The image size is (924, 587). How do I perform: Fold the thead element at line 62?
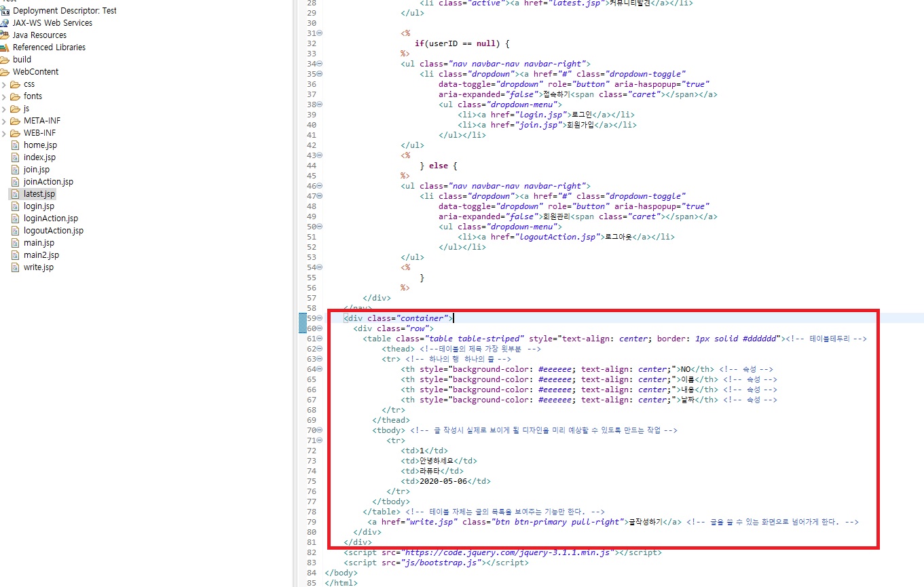(x=320, y=349)
